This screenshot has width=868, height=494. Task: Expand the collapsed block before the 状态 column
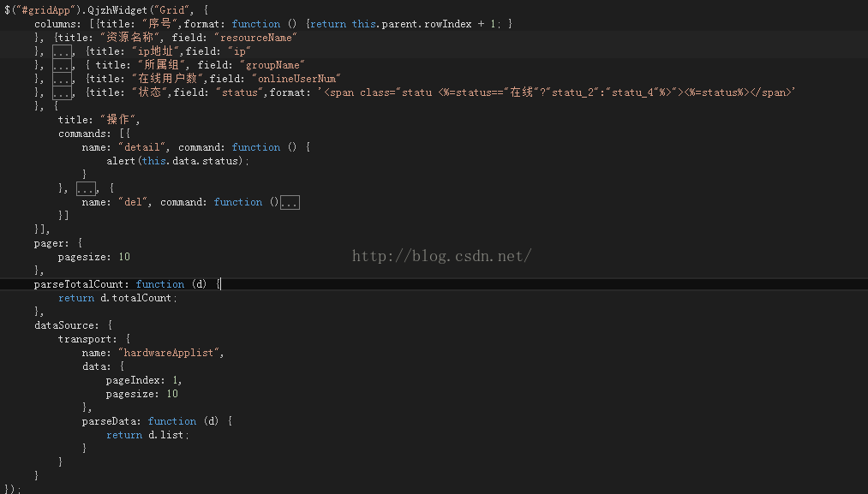click(x=62, y=93)
